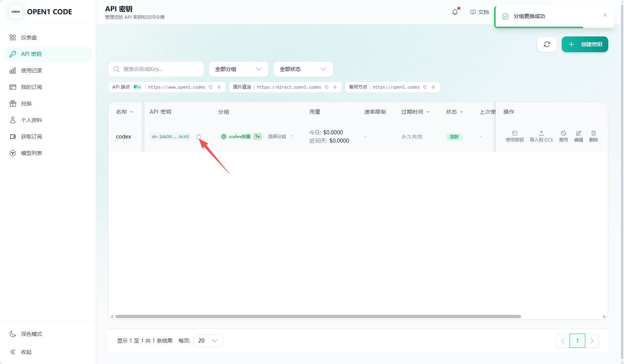The image size is (624, 364).
Task: Copy the sk-1dd24...6c63 API key
Action: pos(199,137)
